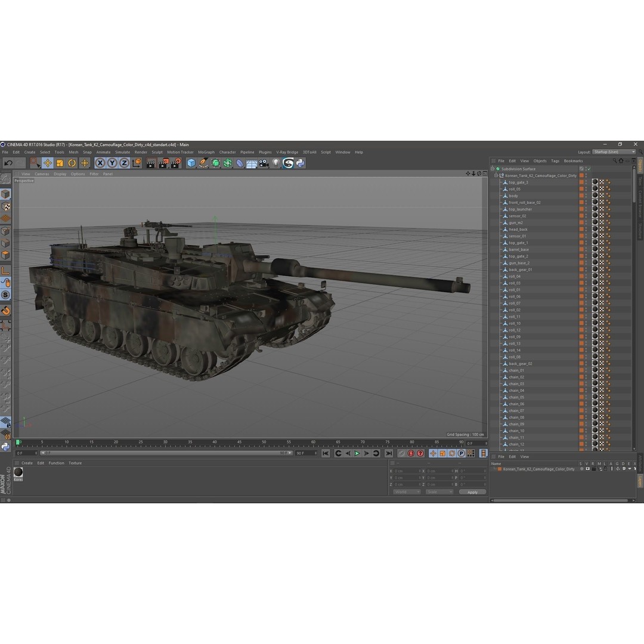This screenshot has height=644, width=644.
Task: Open the World coordinate dropdown
Action: click(x=407, y=492)
